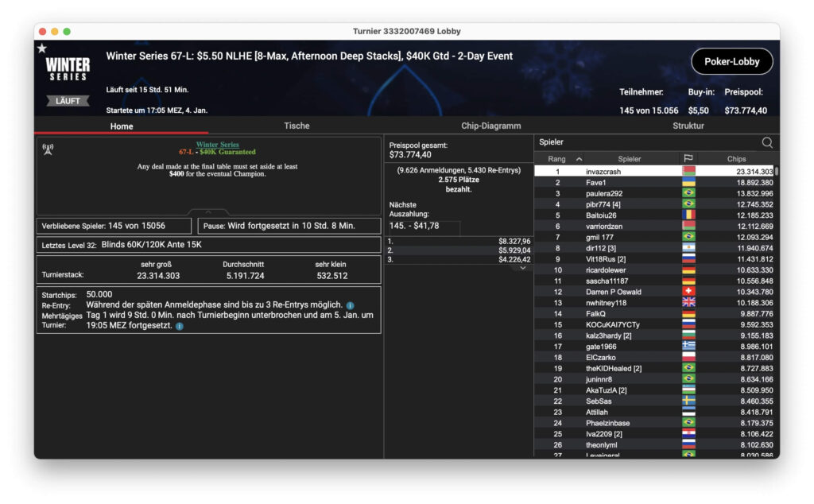Open the player search magnifier
The height and width of the screenshot is (504, 814).
(767, 142)
